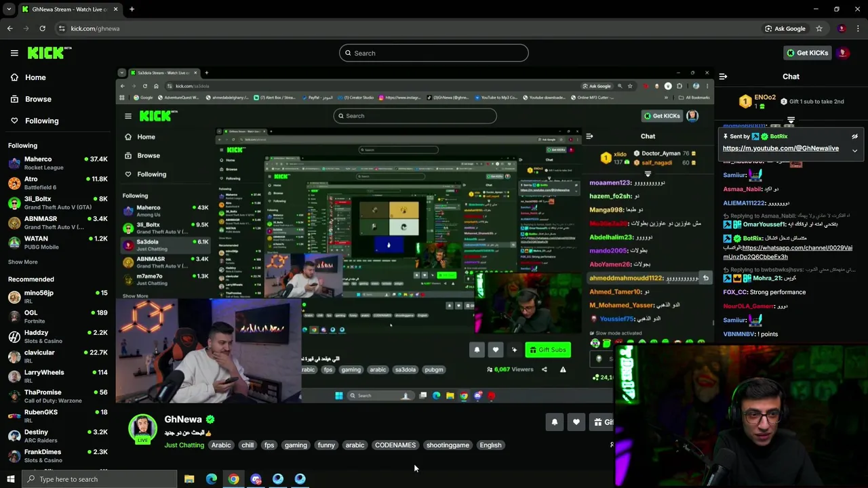Click GhNewa verified badge

pyautogui.click(x=210, y=420)
